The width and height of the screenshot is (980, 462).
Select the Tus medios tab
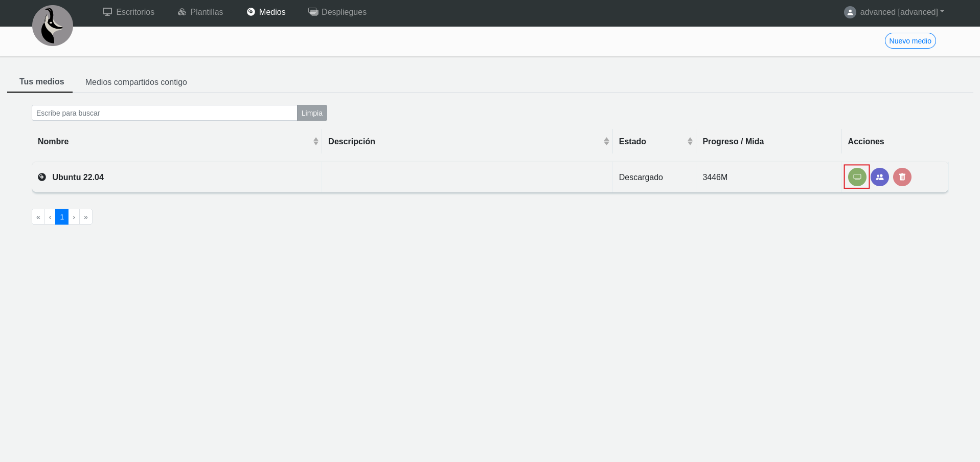pos(41,82)
